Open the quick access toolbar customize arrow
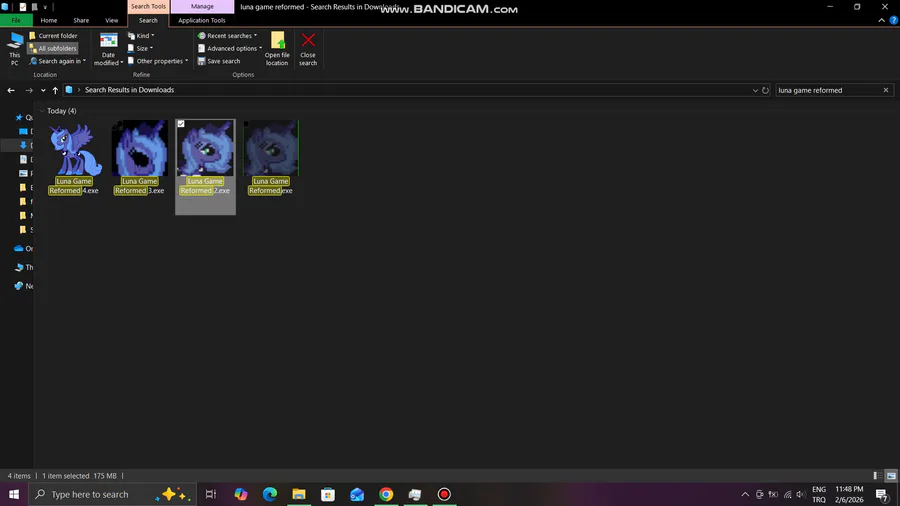The height and width of the screenshot is (506, 900). tap(45, 7)
